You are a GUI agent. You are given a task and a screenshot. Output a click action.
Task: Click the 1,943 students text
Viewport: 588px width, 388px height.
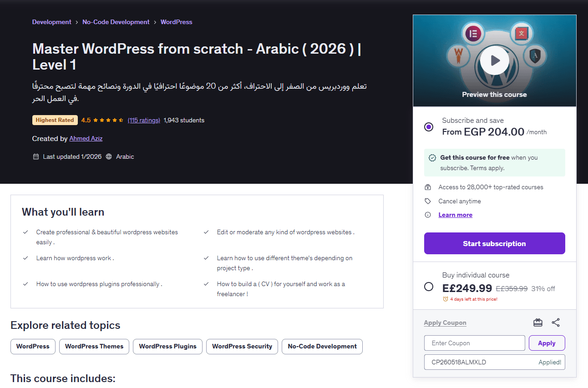coord(184,120)
